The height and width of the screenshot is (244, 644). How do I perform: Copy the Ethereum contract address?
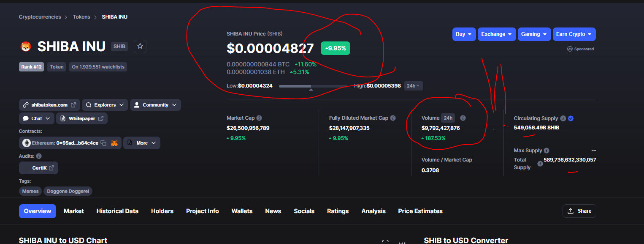click(103, 143)
